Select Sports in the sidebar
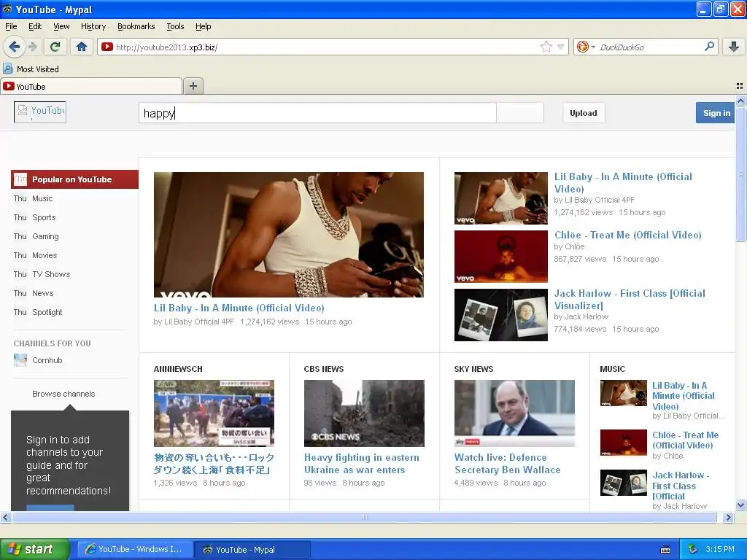 (x=44, y=217)
